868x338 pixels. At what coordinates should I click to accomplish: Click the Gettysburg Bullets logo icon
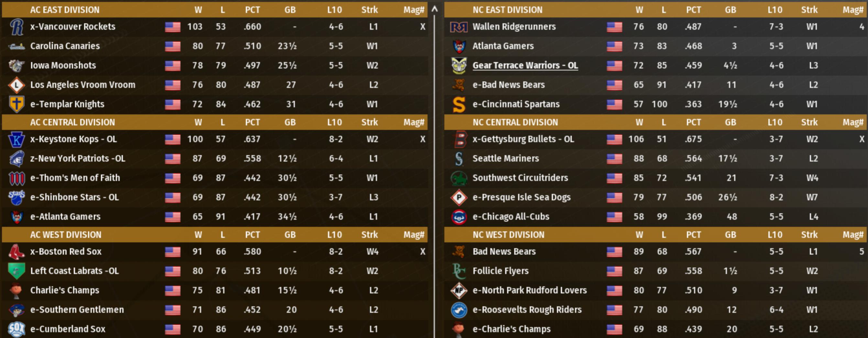[459, 139]
